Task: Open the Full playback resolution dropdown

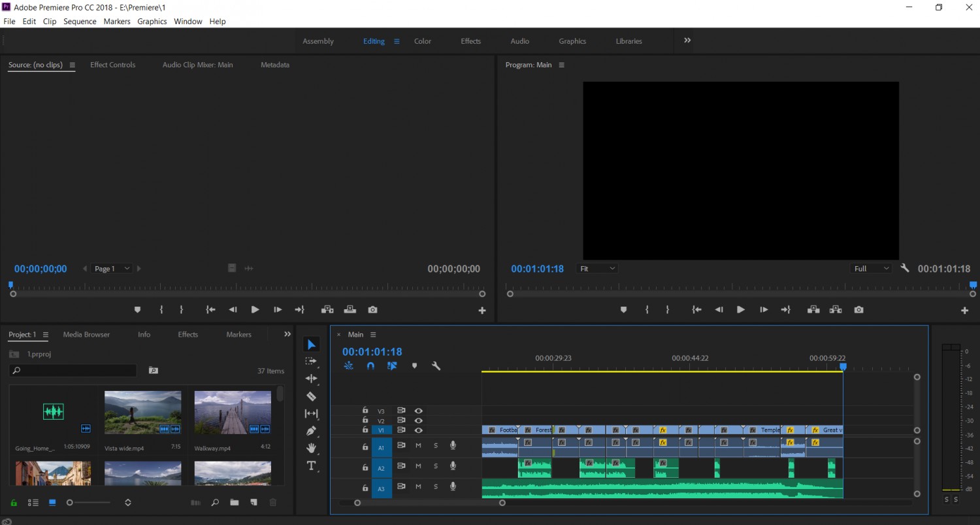Action: (x=872, y=269)
